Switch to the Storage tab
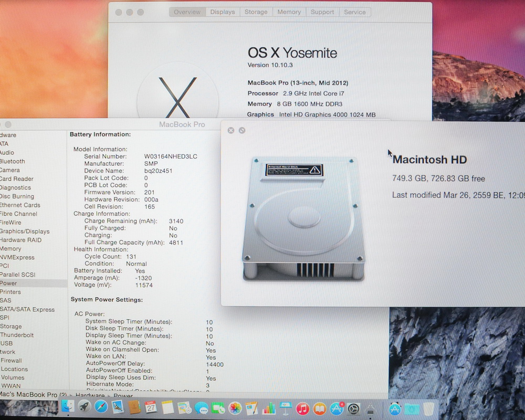This screenshot has height=420, width=525. tap(256, 12)
